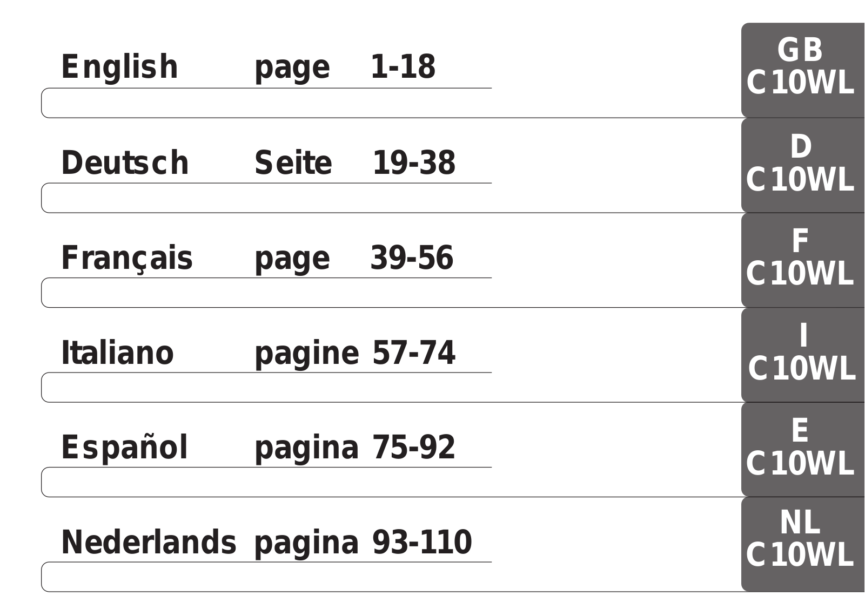Click the empty bar under English

(x=391, y=103)
